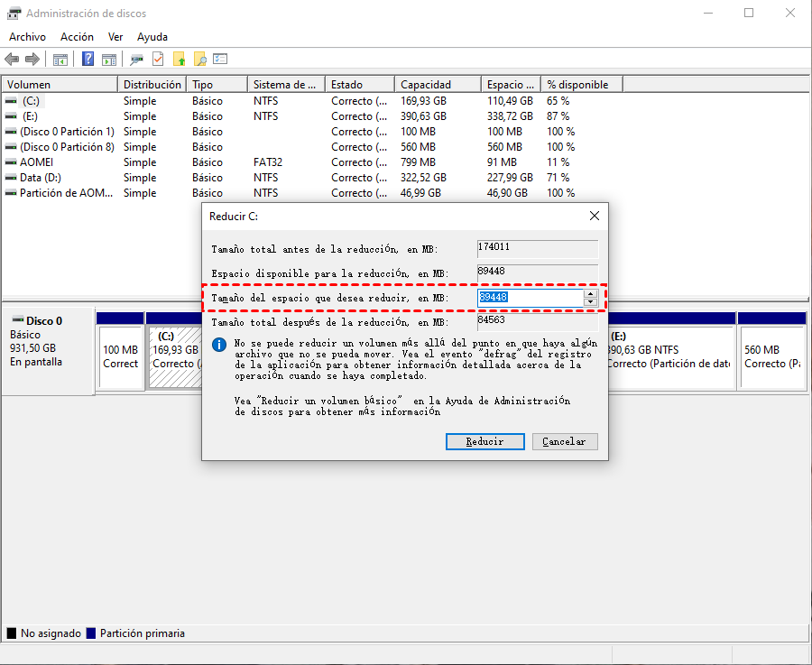Click the magnifier search toolbar icon
Viewport: 812px width, 665px height.
(x=200, y=60)
